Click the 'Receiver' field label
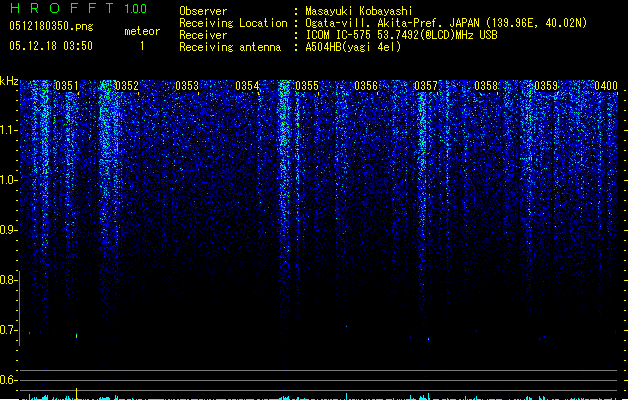This screenshot has height=400, width=629. [203, 35]
